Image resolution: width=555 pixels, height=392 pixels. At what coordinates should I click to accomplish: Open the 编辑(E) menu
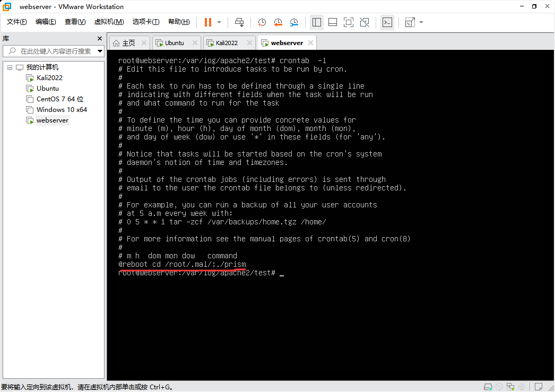46,22
